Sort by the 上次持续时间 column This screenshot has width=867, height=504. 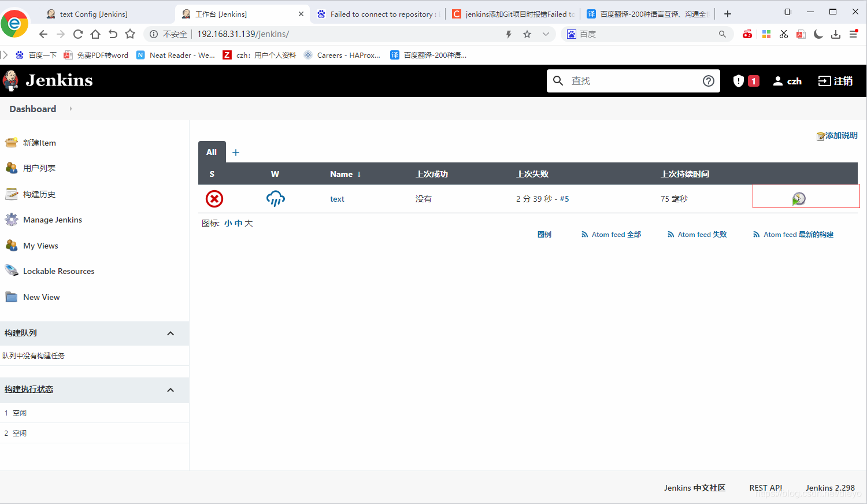(685, 174)
